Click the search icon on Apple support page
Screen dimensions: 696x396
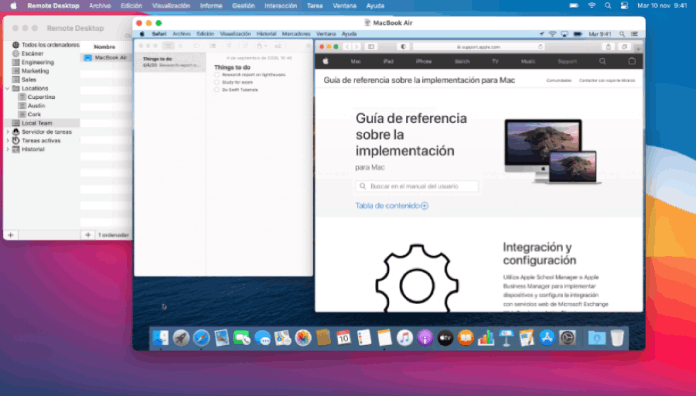click(x=602, y=61)
